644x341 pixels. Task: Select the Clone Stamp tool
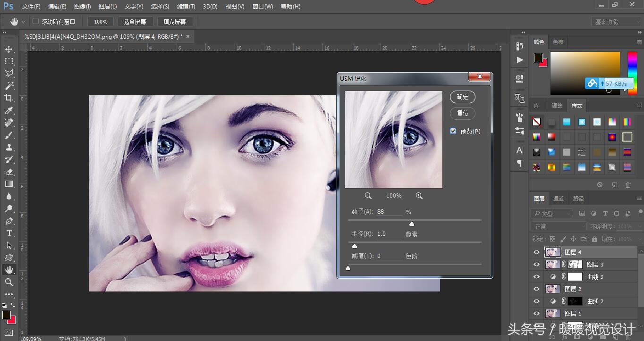coord(9,147)
